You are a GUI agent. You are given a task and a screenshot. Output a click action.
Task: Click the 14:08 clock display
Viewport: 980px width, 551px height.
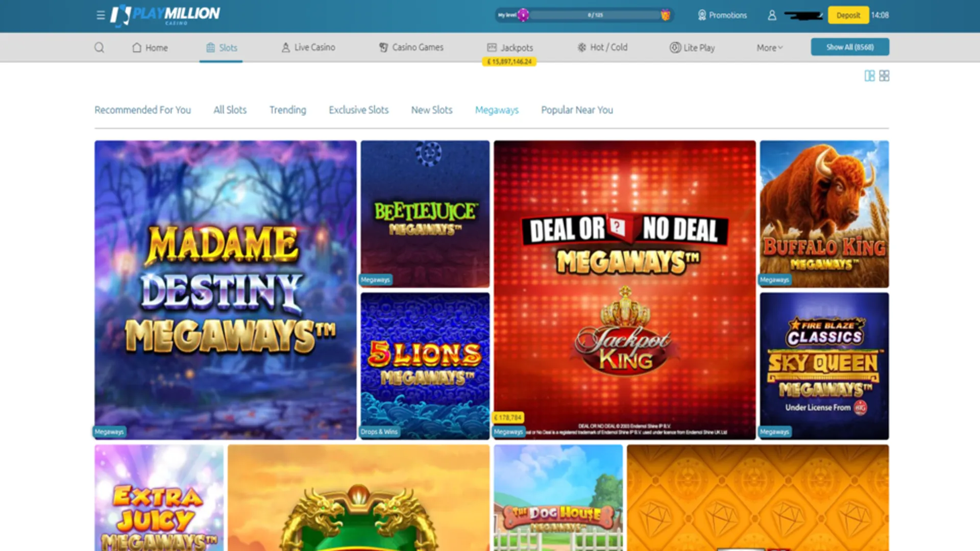(x=880, y=15)
